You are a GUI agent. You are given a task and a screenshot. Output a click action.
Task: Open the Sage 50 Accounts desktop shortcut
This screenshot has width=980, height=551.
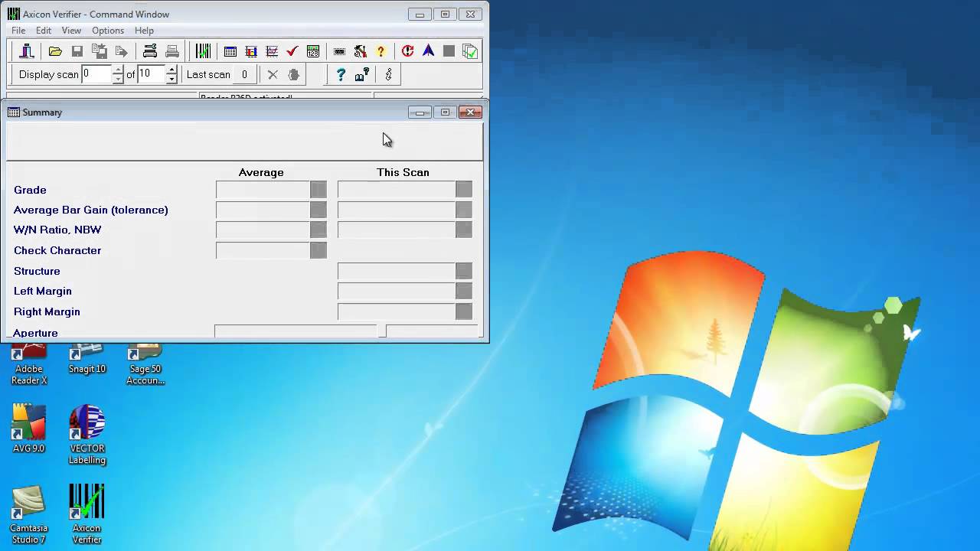tap(145, 365)
